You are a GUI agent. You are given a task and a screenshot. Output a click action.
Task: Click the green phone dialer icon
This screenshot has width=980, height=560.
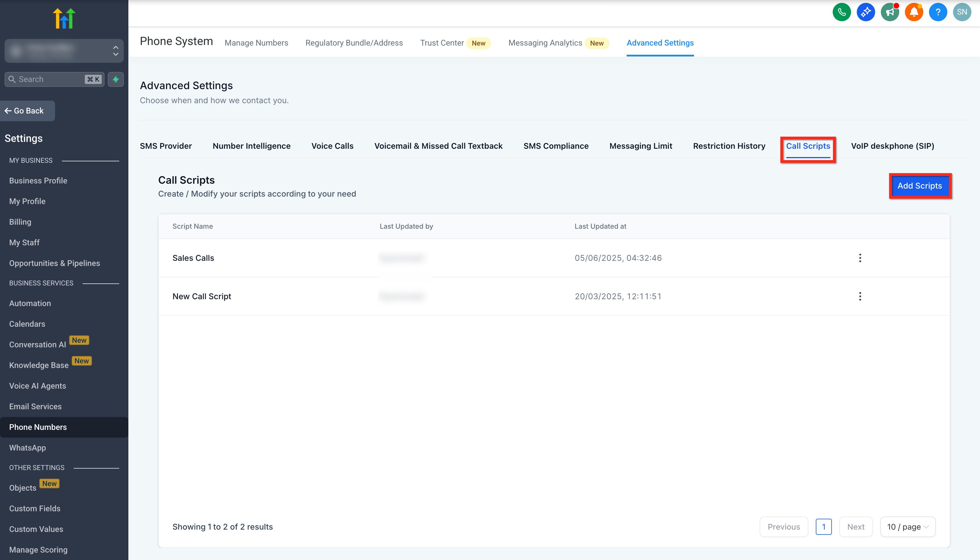pos(841,12)
